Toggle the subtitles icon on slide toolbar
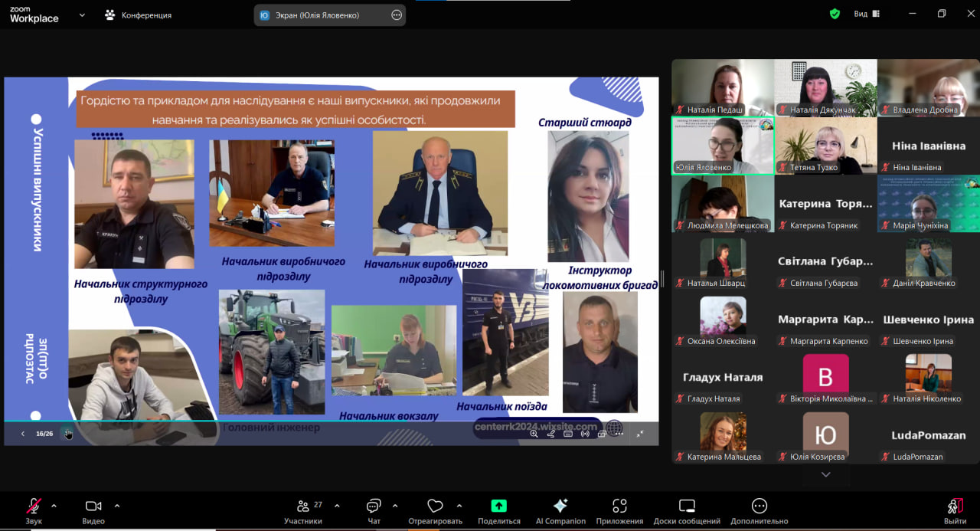980x531 pixels. 568,434
